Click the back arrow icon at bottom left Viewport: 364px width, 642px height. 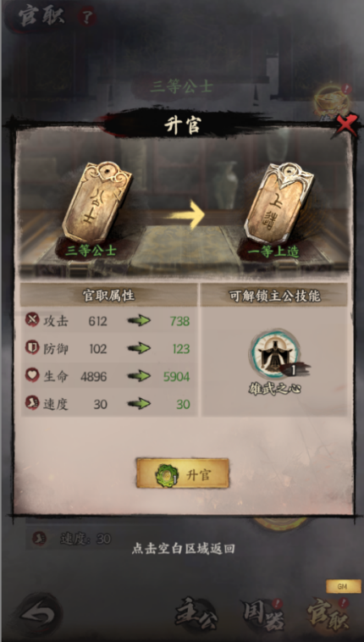(x=37, y=616)
